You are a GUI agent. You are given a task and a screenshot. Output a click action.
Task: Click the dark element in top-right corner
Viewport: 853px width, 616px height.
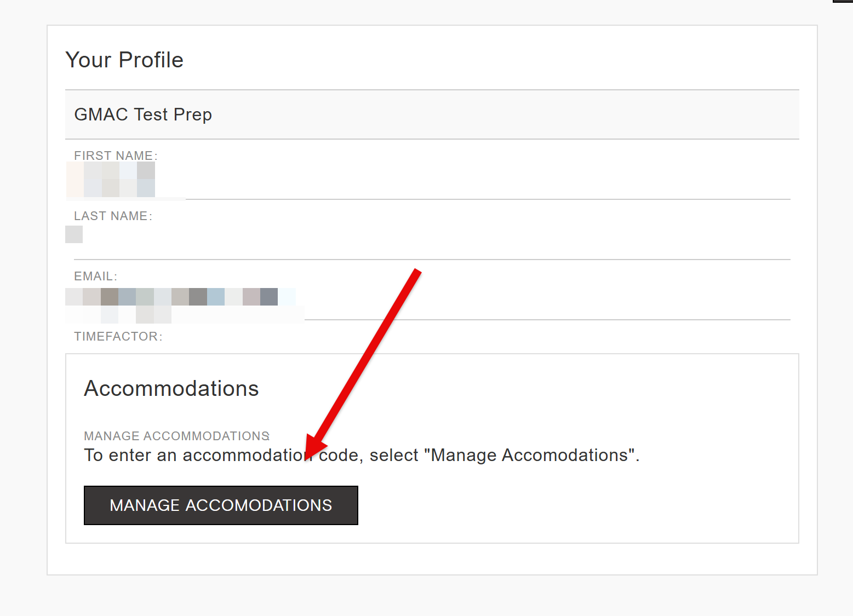click(x=843, y=1)
